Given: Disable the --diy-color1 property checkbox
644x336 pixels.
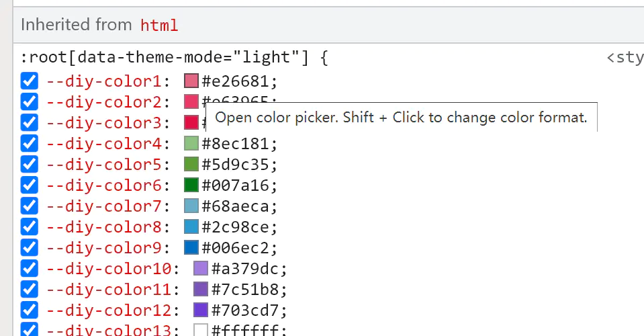Looking at the screenshot, I should click(x=29, y=82).
